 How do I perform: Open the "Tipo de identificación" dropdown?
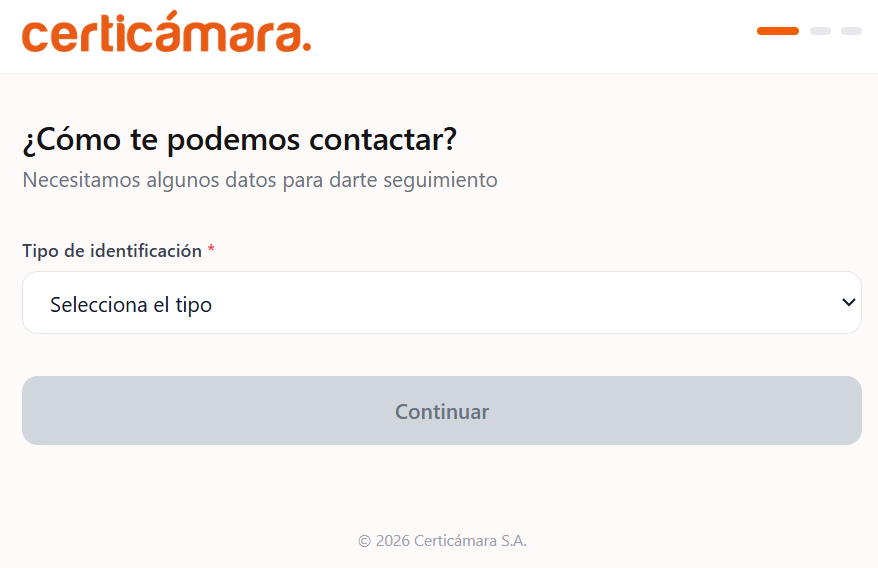click(x=441, y=302)
